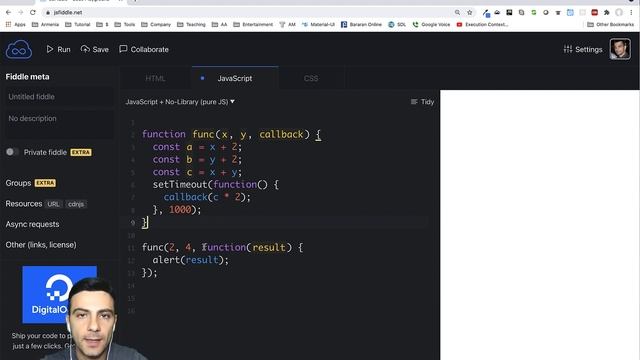
Task: Click the "function func(x, y, callback)" code line
Action: click(231, 134)
